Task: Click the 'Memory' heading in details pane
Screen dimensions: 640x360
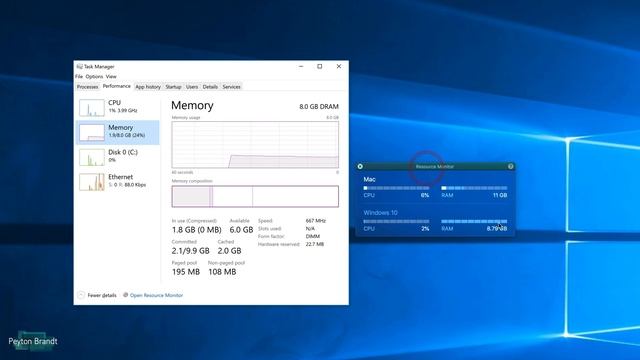Action: [x=192, y=105]
